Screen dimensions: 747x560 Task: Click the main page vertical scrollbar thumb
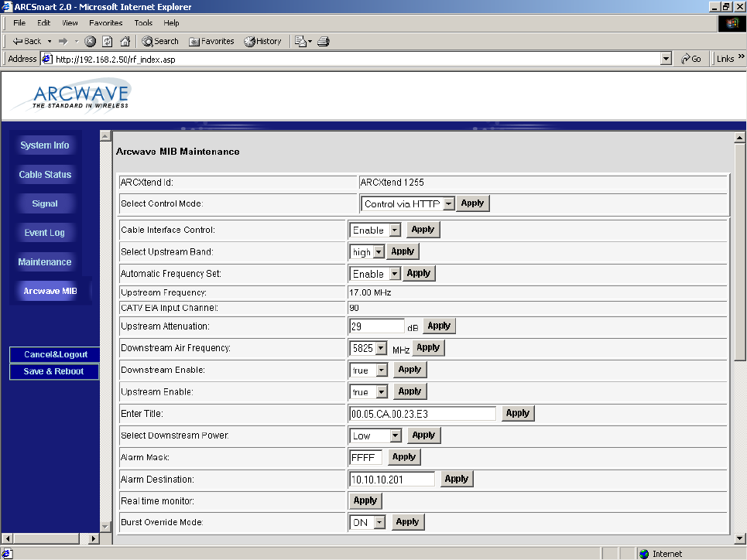click(x=739, y=251)
